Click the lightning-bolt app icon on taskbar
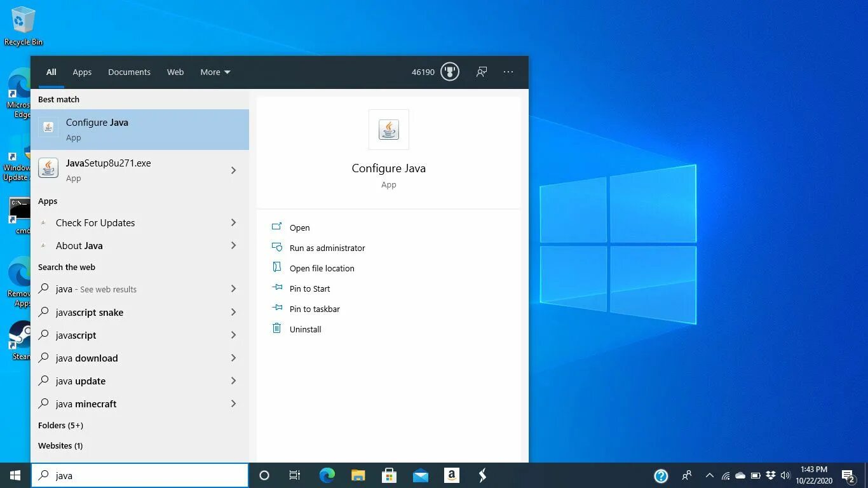868x488 pixels. click(482, 475)
